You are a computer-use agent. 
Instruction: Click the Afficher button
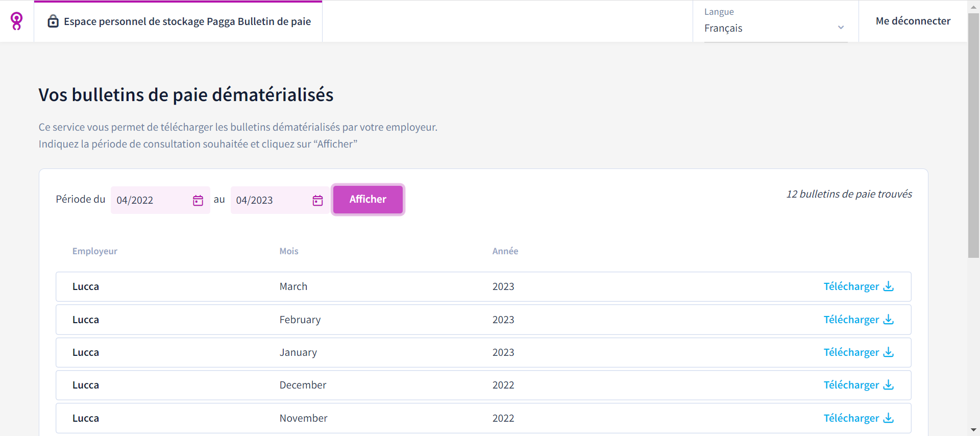click(368, 199)
